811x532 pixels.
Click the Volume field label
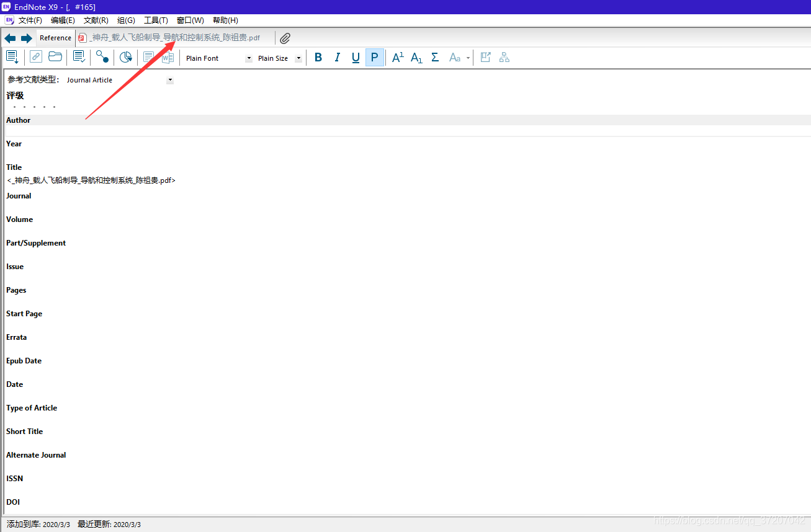coord(19,219)
